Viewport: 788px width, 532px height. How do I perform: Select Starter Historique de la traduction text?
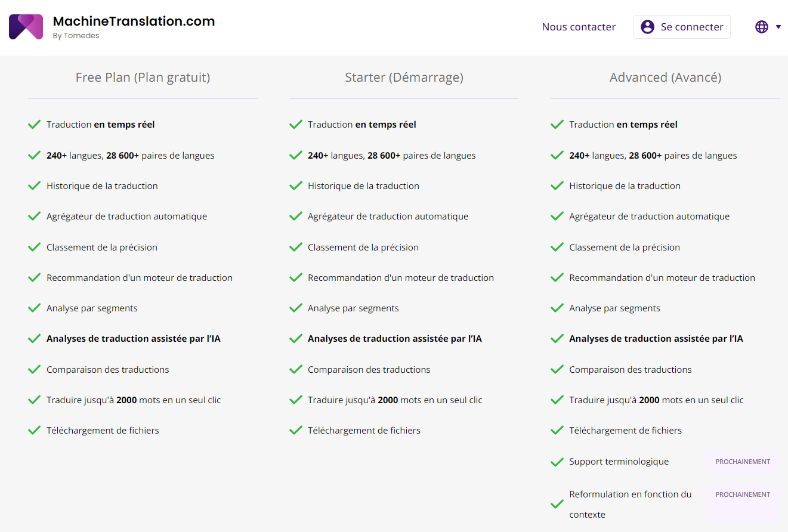tap(363, 186)
